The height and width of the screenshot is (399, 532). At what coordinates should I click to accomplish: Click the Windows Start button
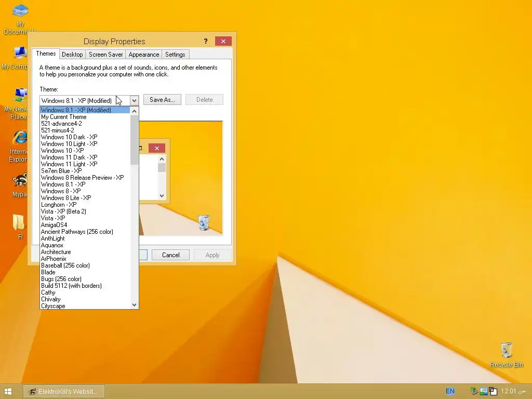tap(8, 392)
